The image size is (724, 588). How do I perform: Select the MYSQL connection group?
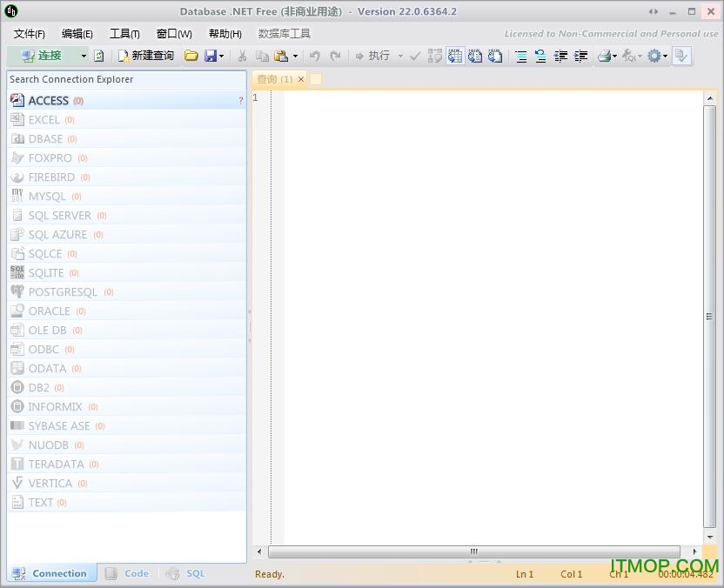[x=126, y=197]
